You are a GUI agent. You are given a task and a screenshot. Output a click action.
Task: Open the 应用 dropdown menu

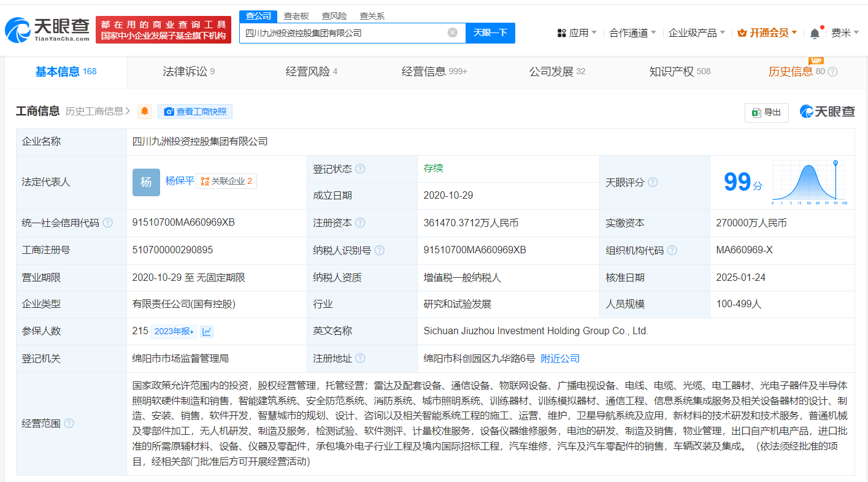coord(577,33)
